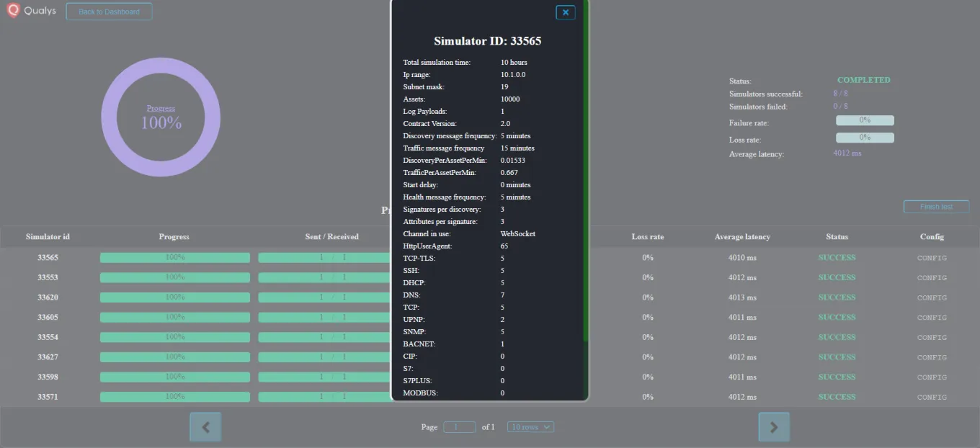Screen dimensions: 980x448
Task: Click the Status column header
Action: (x=837, y=236)
